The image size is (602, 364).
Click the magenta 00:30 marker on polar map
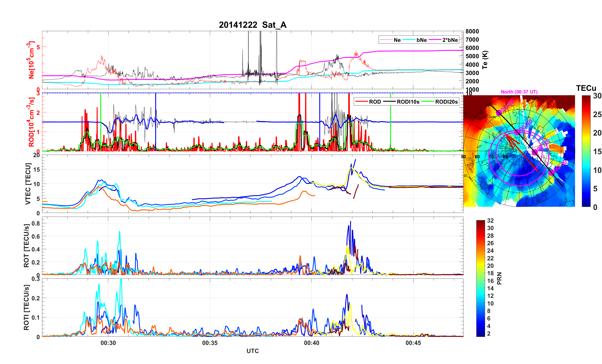click(x=551, y=172)
